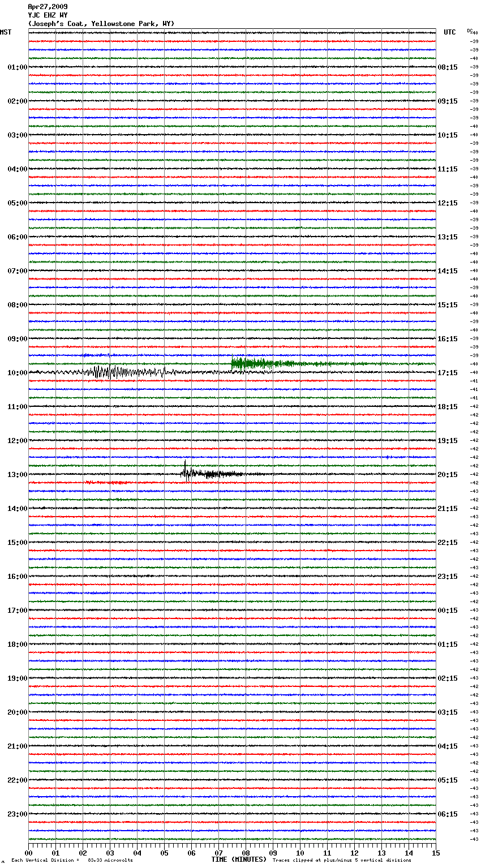Select the 13:00 MST time label
The height and width of the screenshot is (868, 481).
click(x=18, y=475)
